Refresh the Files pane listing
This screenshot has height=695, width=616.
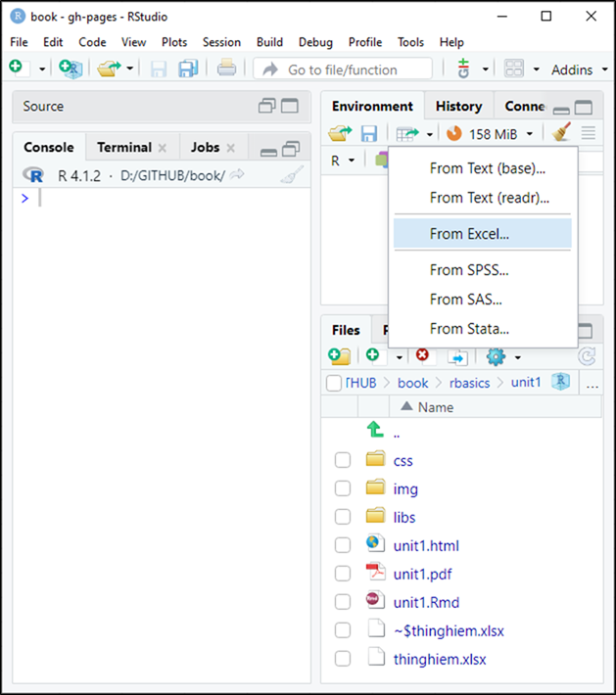click(587, 356)
